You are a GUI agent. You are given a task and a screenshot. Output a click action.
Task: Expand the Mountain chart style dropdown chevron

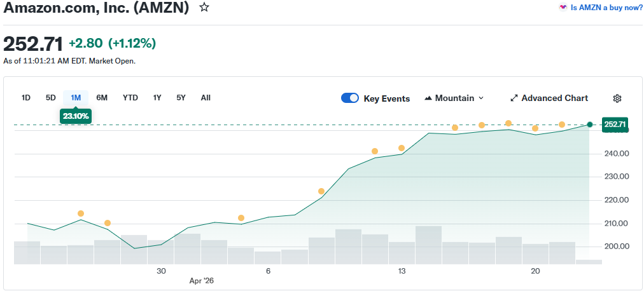point(481,98)
